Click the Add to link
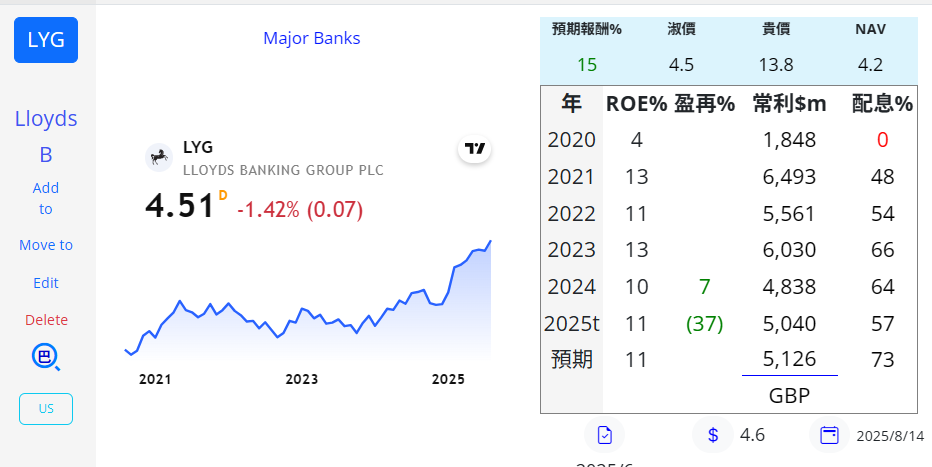Image resolution: width=932 pixels, height=467 pixels. [46, 198]
